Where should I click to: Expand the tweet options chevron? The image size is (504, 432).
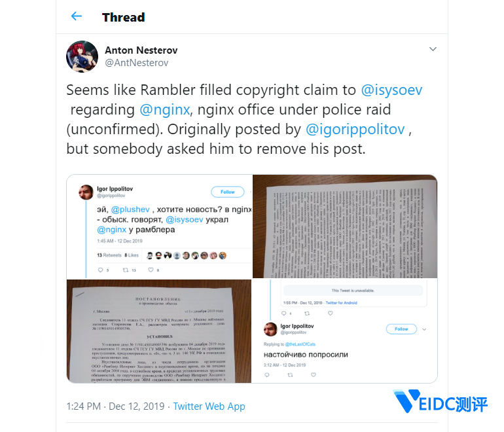click(x=433, y=49)
